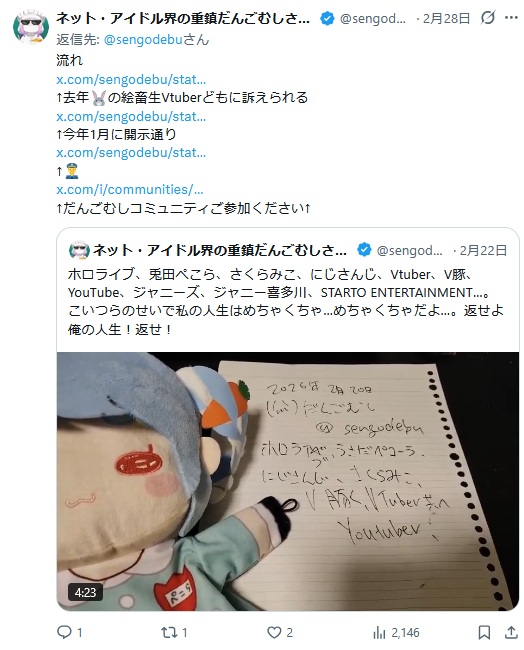Open the second x.com/sengodebu/stat link

[x=131, y=116]
